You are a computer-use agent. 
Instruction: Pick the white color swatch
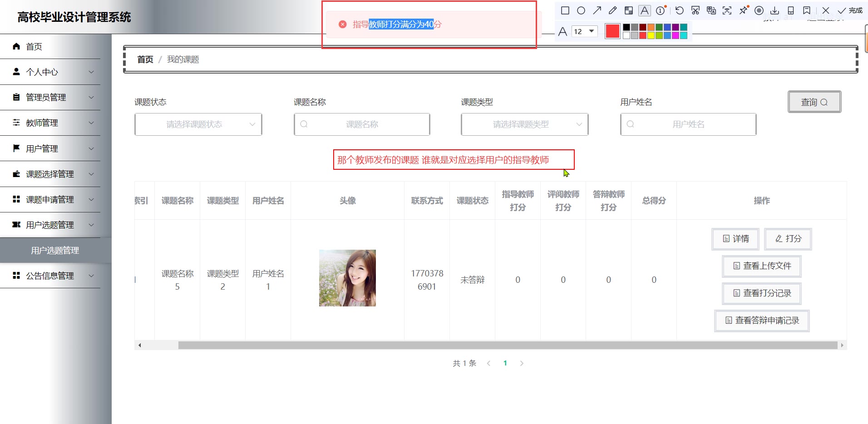pyautogui.click(x=626, y=35)
